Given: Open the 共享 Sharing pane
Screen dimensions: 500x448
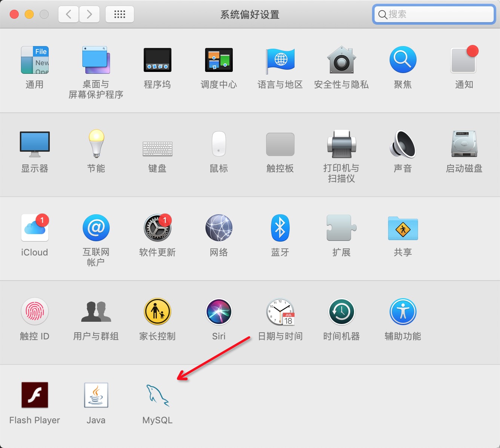Looking at the screenshot, I should coord(403,228).
